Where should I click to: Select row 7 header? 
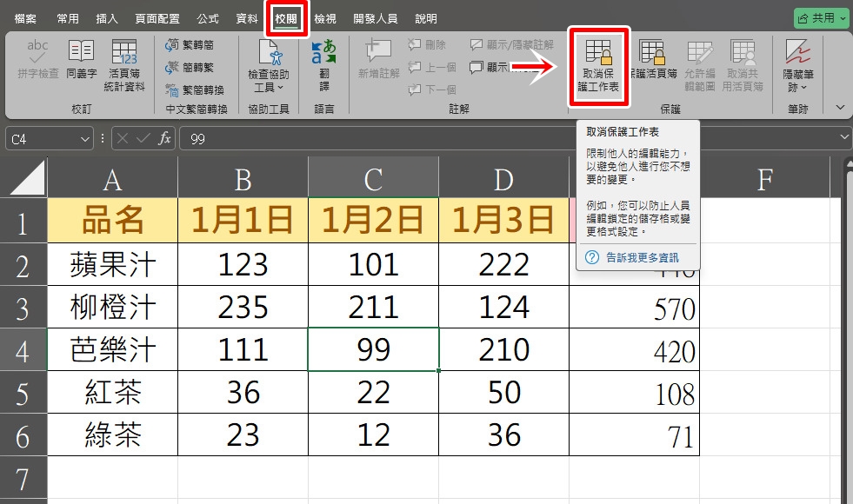pyautogui.click(x=23, y=479)
